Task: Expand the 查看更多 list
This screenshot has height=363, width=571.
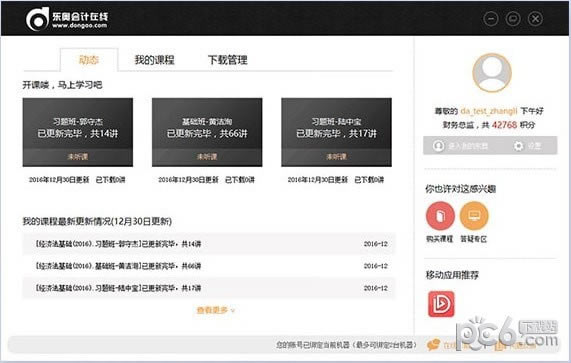Action: [216, 310]
